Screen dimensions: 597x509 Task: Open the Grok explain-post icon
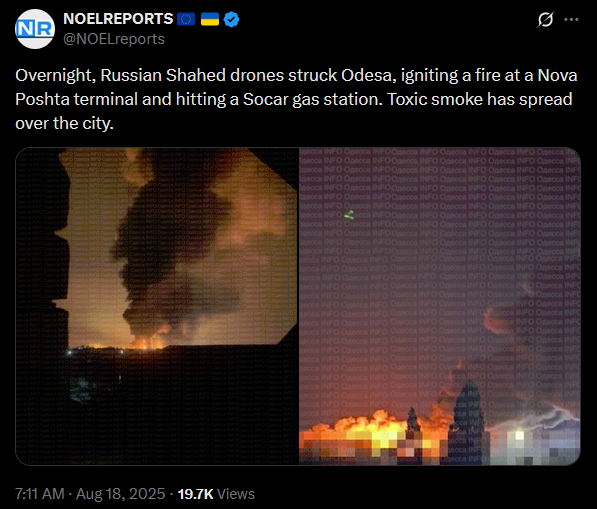(x=545, y=19)
